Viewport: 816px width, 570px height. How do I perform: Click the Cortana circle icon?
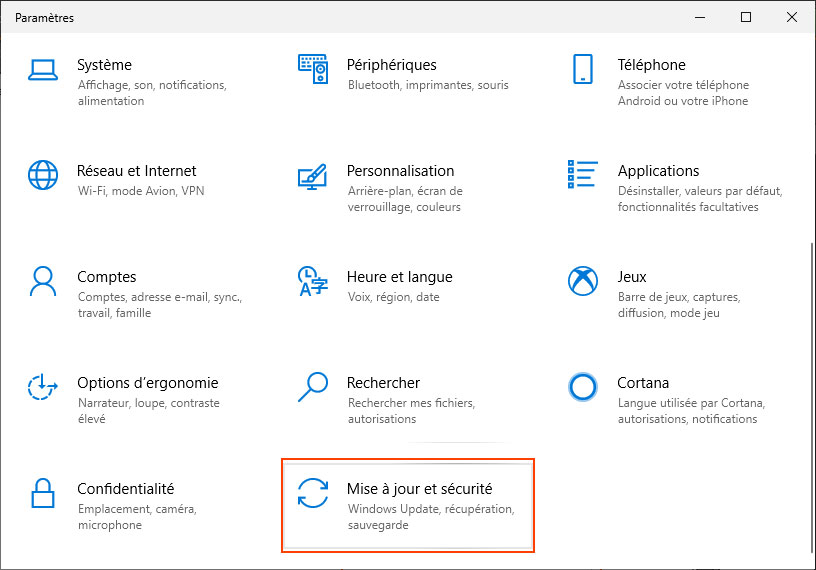click(x=583, y=388)
